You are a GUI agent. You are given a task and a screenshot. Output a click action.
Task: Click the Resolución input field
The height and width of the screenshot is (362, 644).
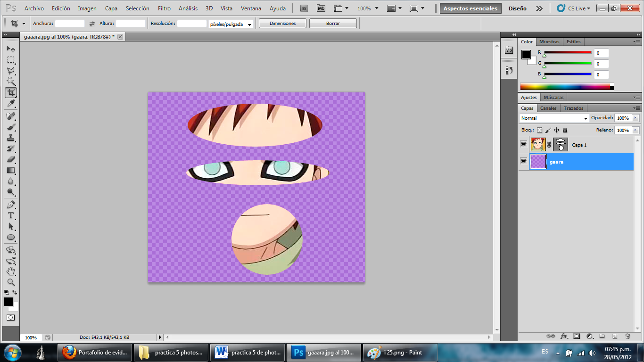[191, 23]
